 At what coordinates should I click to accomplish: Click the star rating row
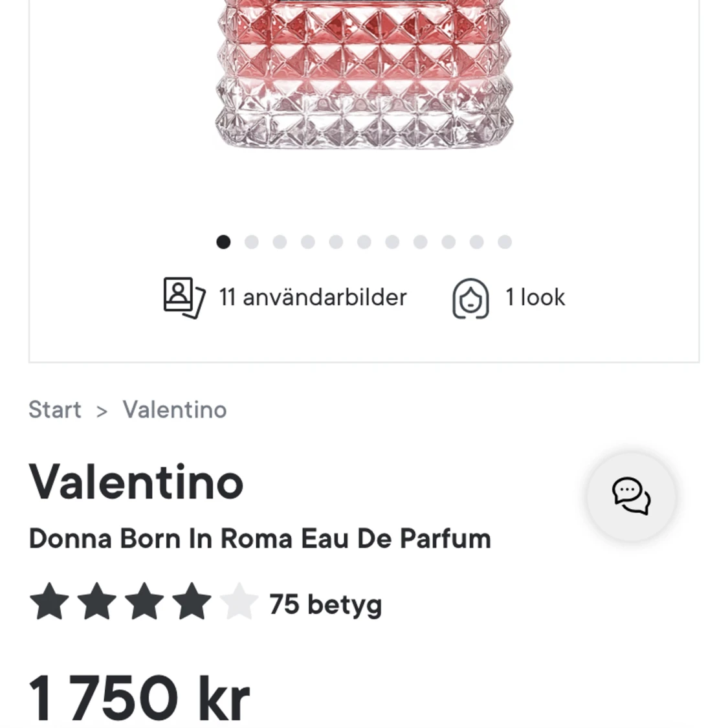[144, 603]
